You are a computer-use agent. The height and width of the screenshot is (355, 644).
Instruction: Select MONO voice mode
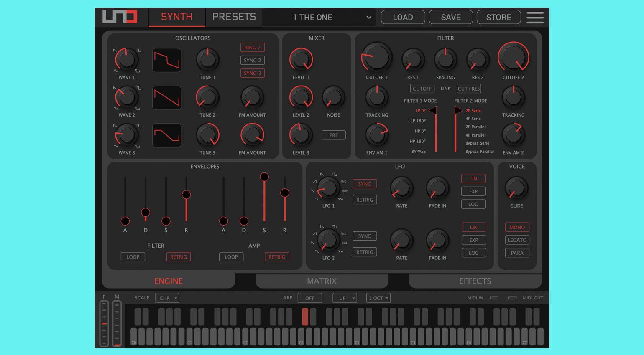(517, 227)
